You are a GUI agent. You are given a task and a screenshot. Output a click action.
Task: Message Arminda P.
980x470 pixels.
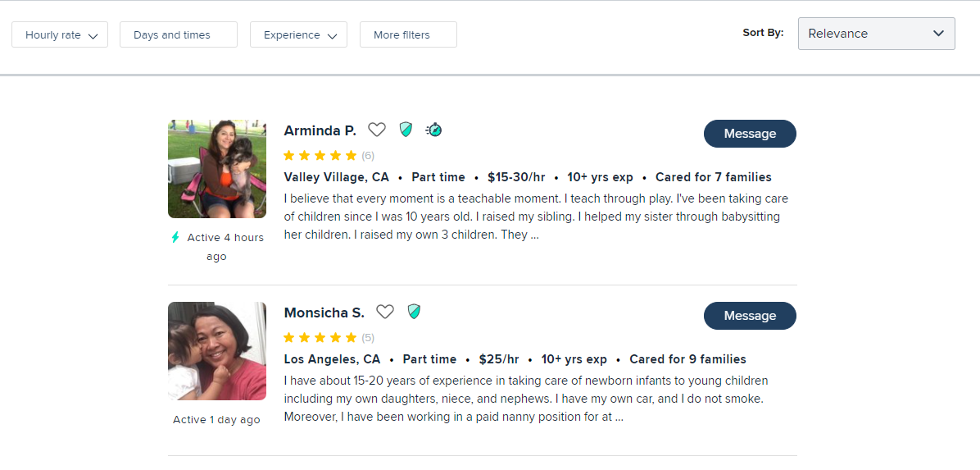(x=750, y=134)
